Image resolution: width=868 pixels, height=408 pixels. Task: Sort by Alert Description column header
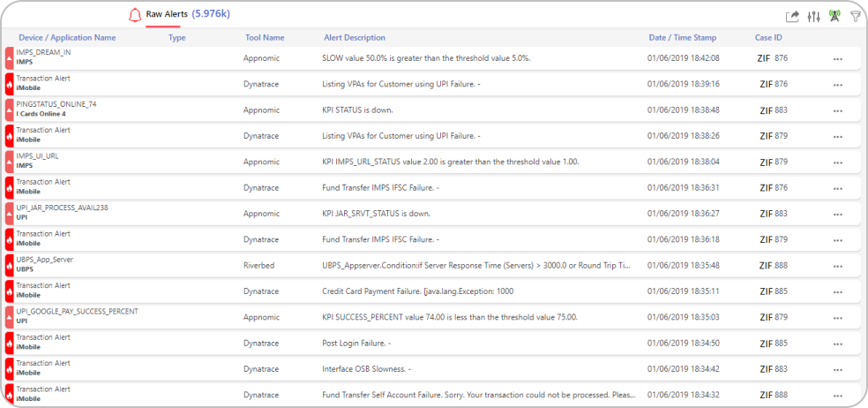[355, 38]
